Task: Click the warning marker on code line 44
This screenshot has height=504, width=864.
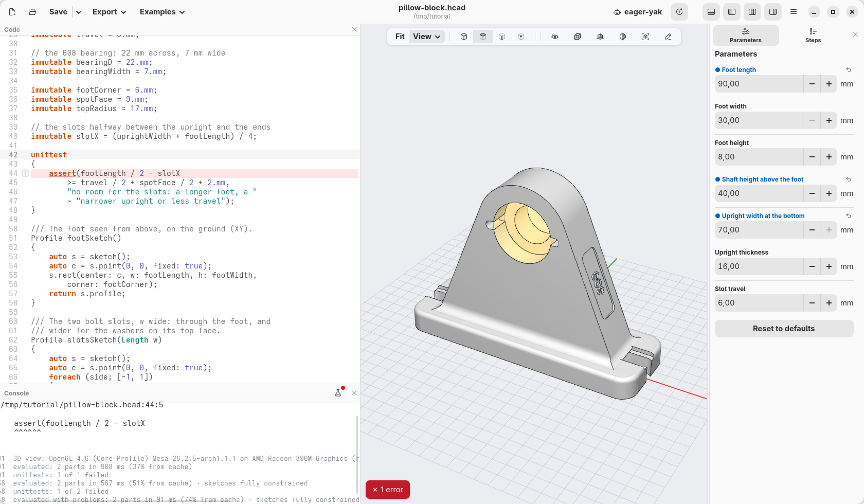Action: click(25, 173)
